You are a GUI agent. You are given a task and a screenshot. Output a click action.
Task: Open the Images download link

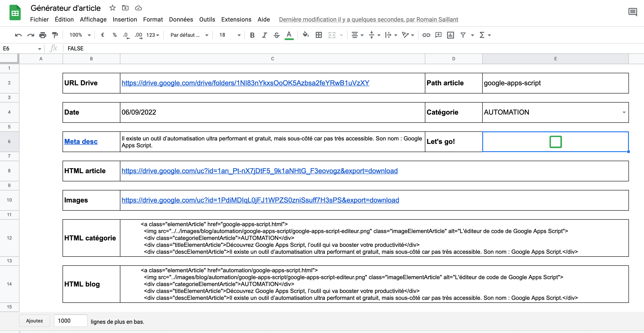pos(260,200)
